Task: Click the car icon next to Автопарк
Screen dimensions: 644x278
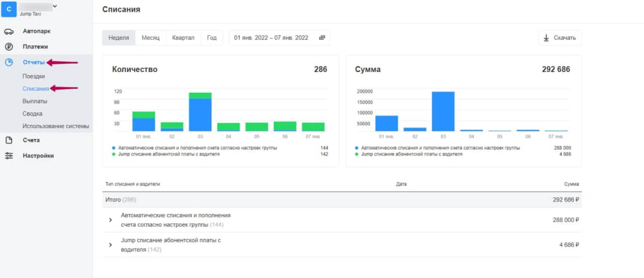Action: 9,31
